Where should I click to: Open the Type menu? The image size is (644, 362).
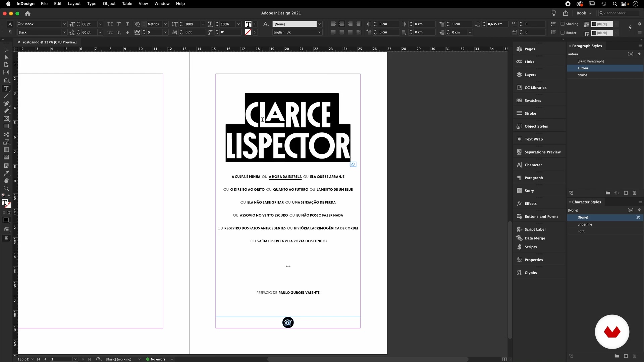[92, 4]
